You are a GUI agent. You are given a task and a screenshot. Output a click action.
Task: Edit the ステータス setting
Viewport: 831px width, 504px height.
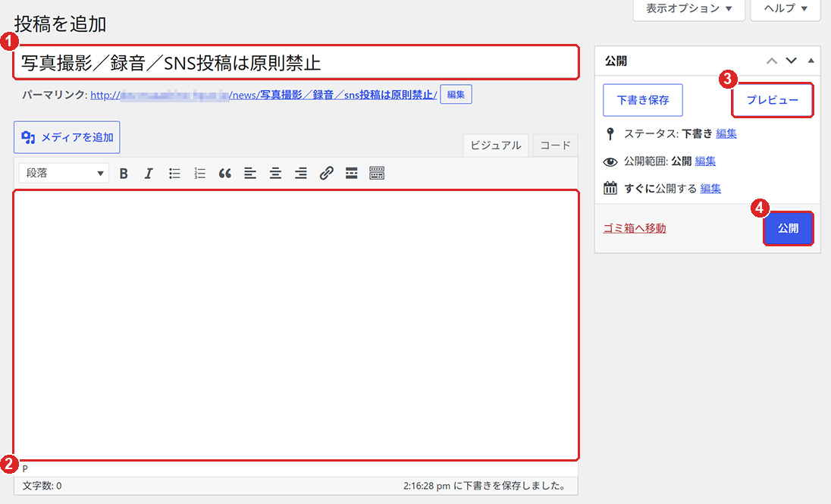[726, 133]
